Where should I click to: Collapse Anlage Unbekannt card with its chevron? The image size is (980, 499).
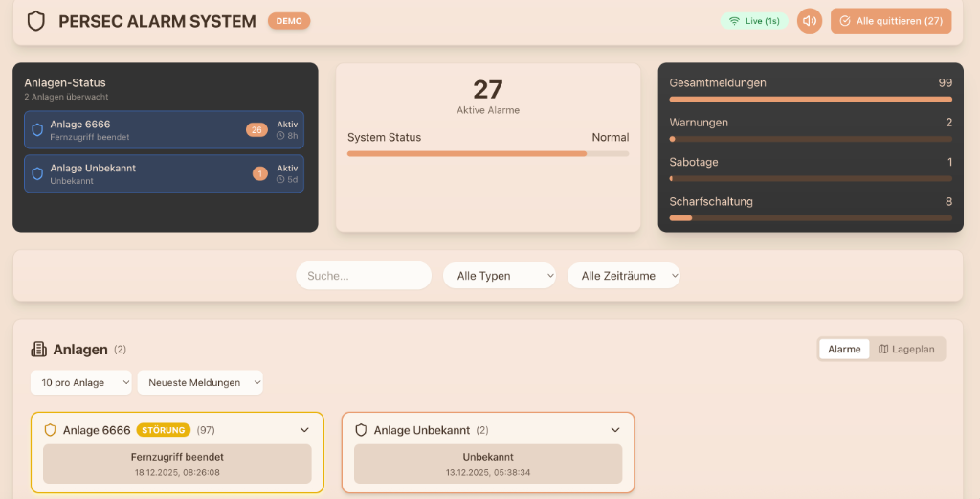pos(615,430)
